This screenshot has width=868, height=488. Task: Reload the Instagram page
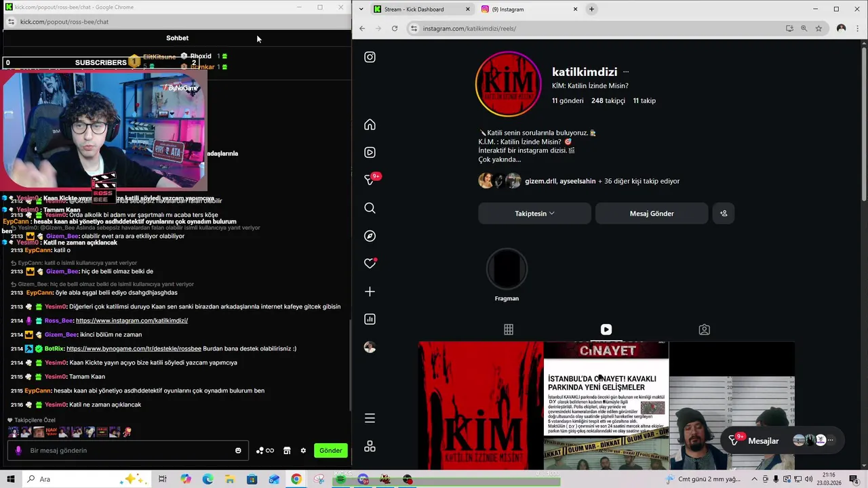pos(395,28)
